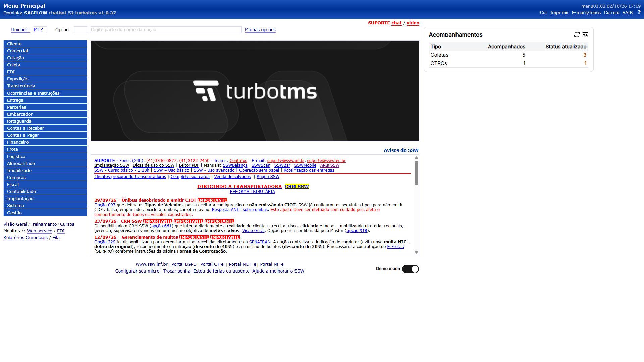Open the Sistema menu
This screenshot has width=644, height=362.
(45, 205)
